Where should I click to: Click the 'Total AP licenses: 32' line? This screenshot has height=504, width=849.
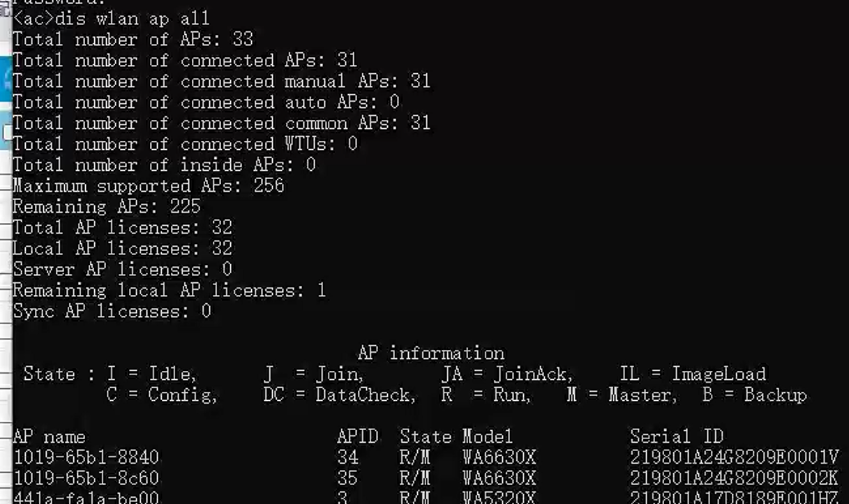click(122, 228)
